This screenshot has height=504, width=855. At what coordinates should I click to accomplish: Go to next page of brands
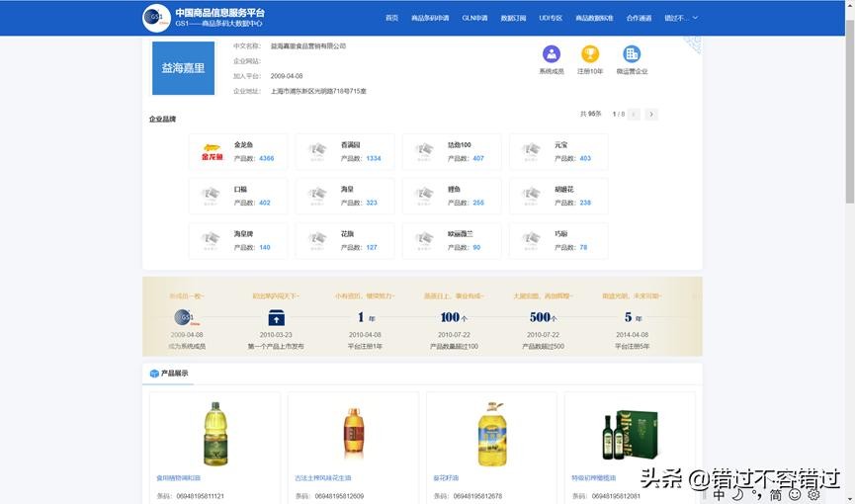pos(651,115)
